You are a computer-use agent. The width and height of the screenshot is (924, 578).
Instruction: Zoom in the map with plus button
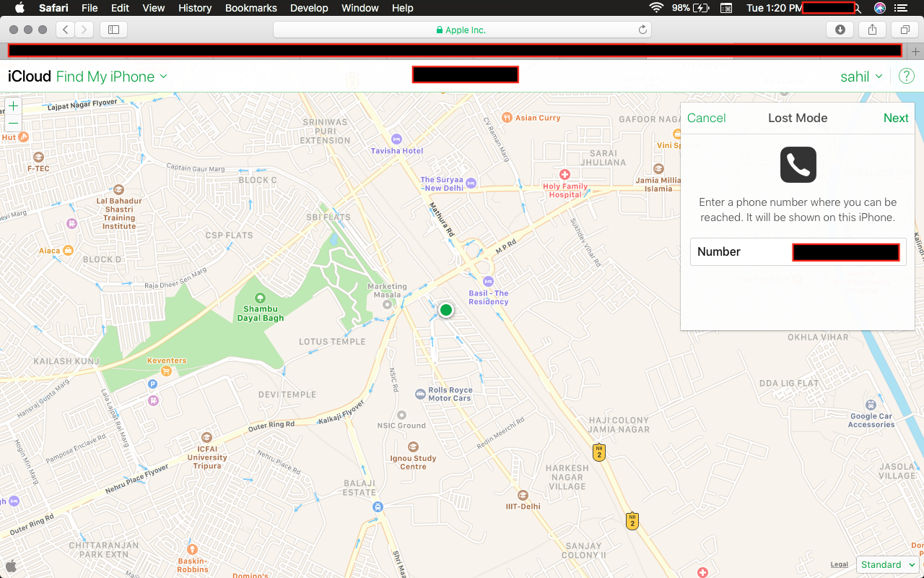coord(13,106)
